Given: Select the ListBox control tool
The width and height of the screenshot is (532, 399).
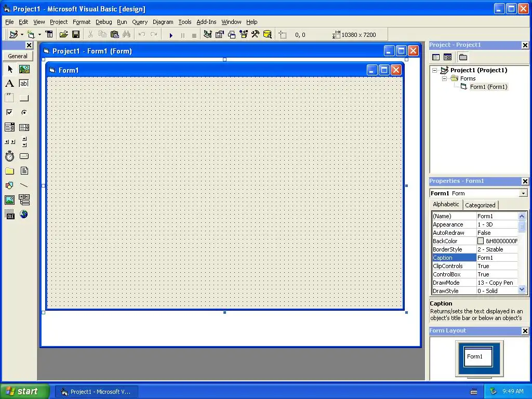Looking at the screenshot, I should 24,127.
